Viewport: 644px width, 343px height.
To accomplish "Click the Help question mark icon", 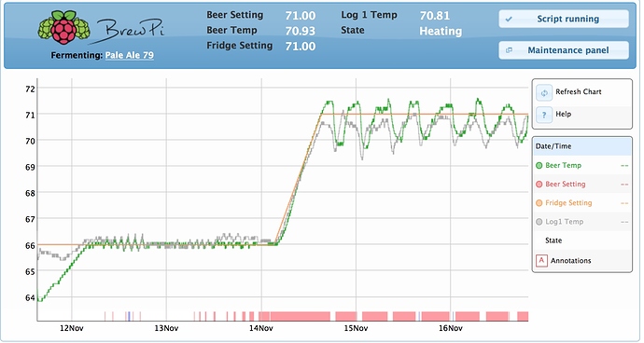I will click(544, 115).
